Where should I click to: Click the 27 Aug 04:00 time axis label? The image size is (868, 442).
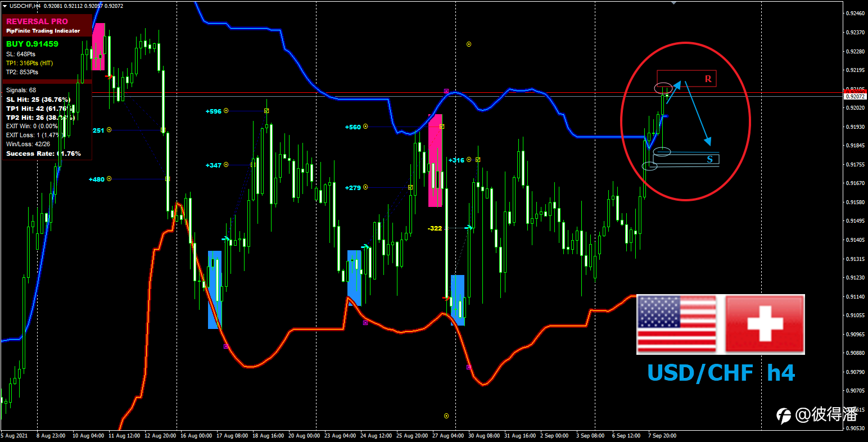point(448,436)
